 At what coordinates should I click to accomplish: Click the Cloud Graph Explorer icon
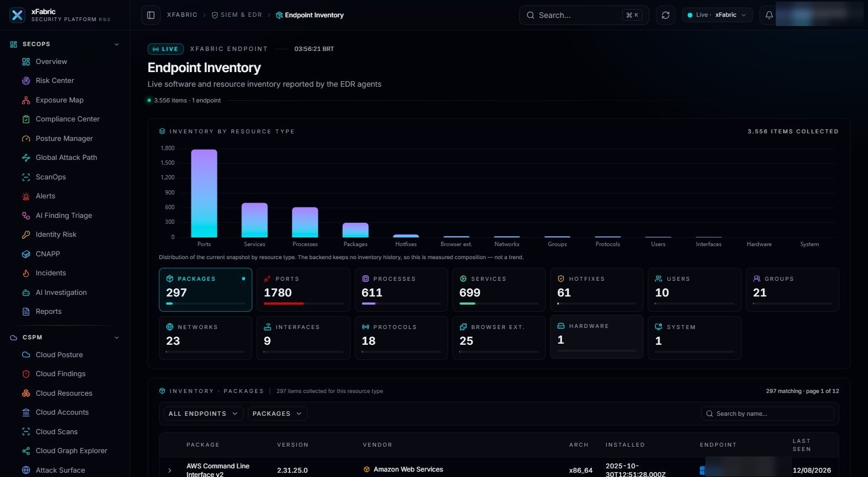26,451
